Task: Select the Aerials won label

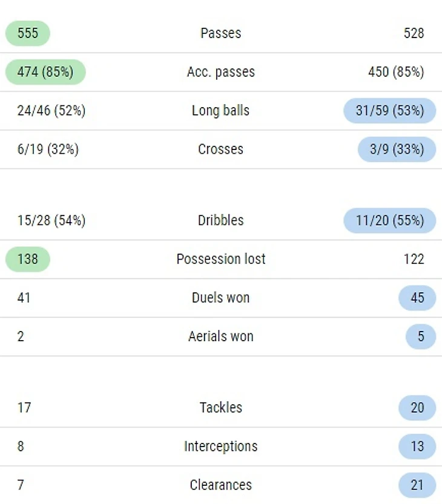Action: point(220,337)
